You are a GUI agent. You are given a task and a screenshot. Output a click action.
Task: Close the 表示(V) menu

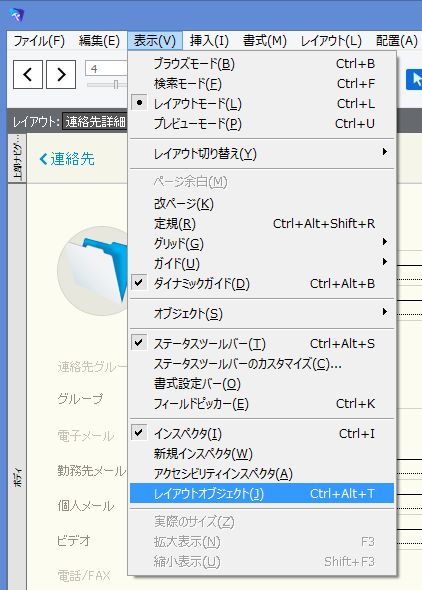point(155,41)
